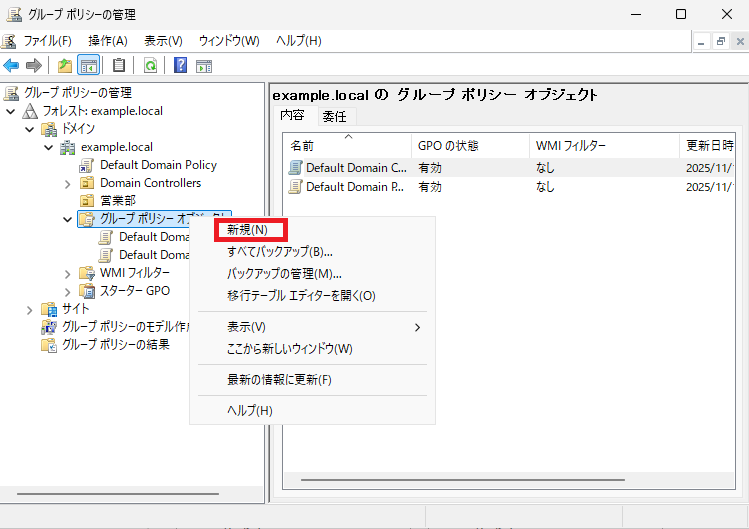Switch to the 委任 tab

(x=334, y=117)
